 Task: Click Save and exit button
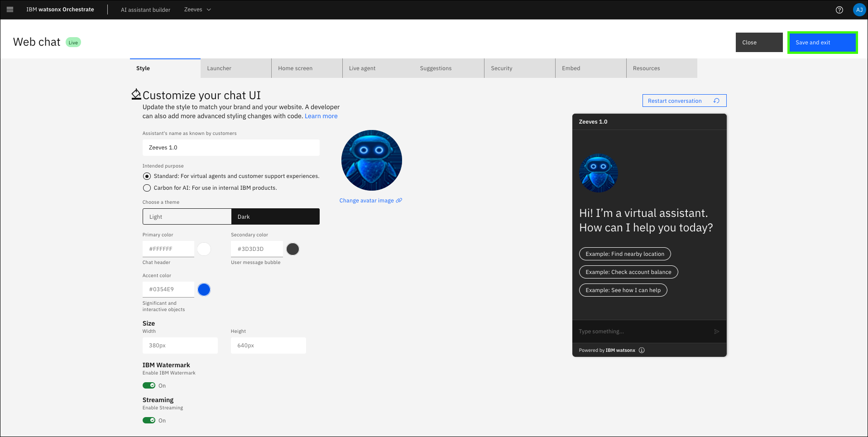(x=822, y=43)
